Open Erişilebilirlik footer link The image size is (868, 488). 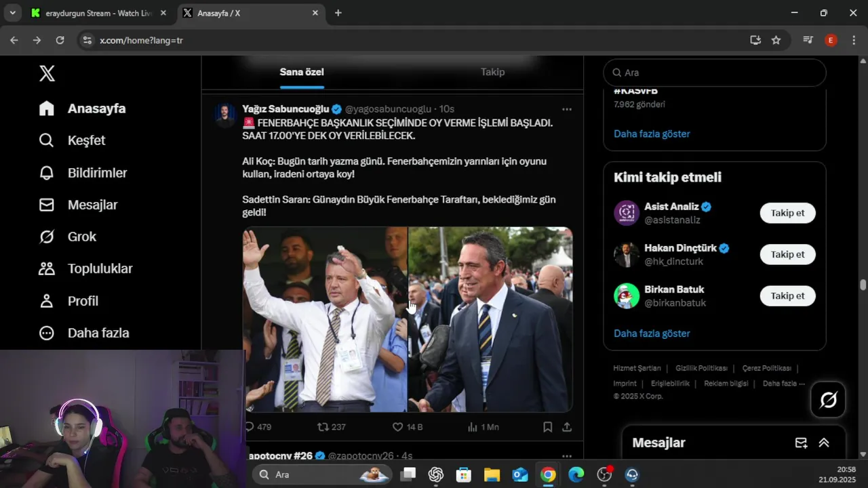(x=670, y=383)
